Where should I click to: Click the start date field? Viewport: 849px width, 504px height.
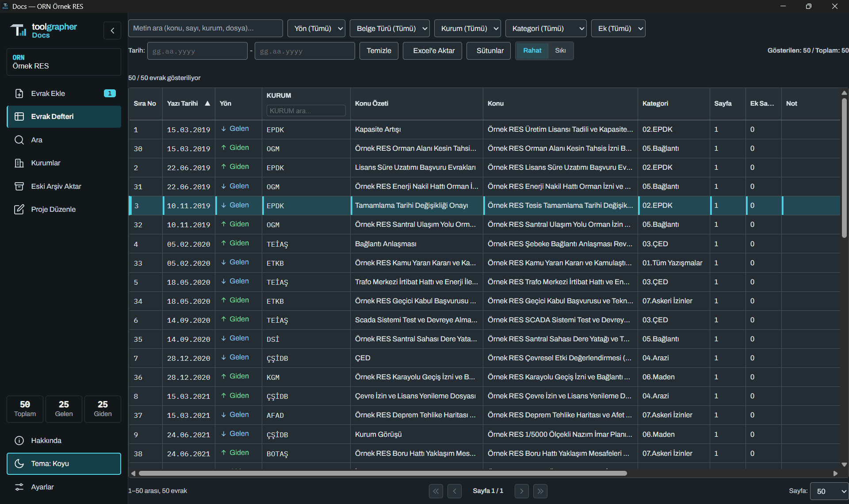click(x=197, y=51)
